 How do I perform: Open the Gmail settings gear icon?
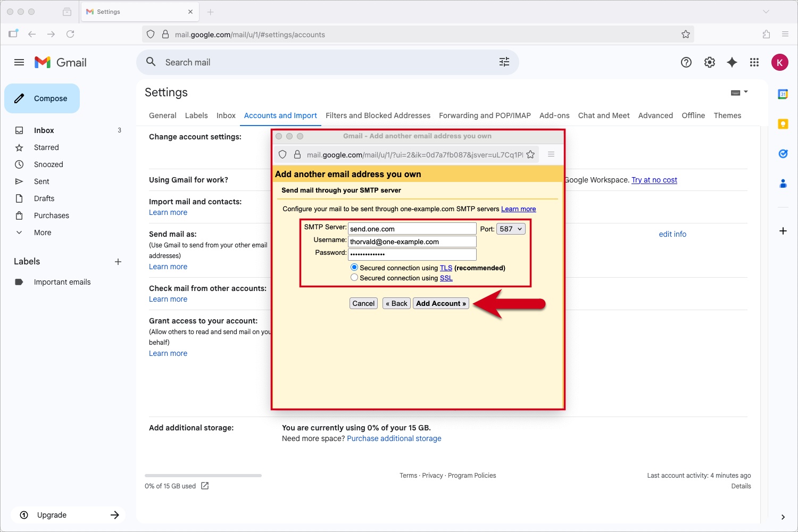710,62
